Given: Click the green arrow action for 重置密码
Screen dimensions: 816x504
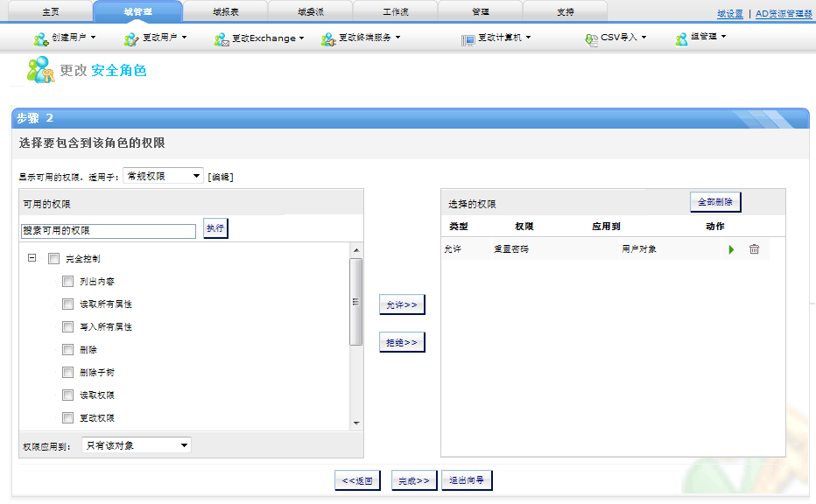Looking at the screenshot, I should [x=731, y=249].
